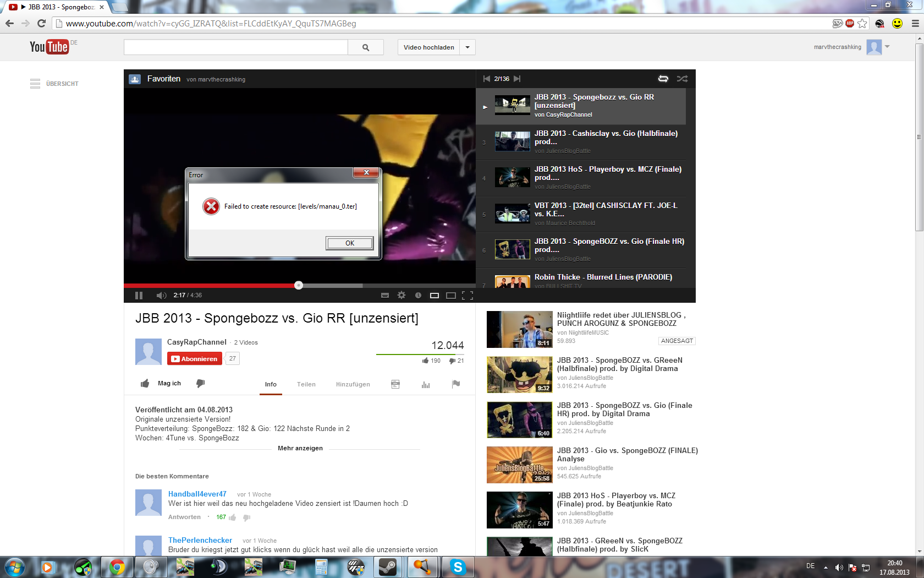Toggle playlist repeat mode
924x578 pixels.
click(663, 79)
